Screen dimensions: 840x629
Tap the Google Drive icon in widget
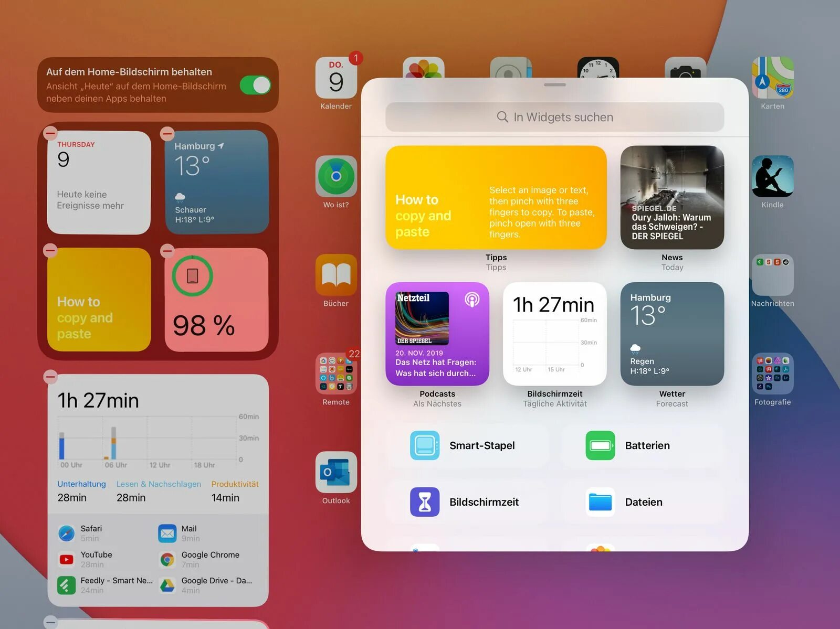click(167, 585)
